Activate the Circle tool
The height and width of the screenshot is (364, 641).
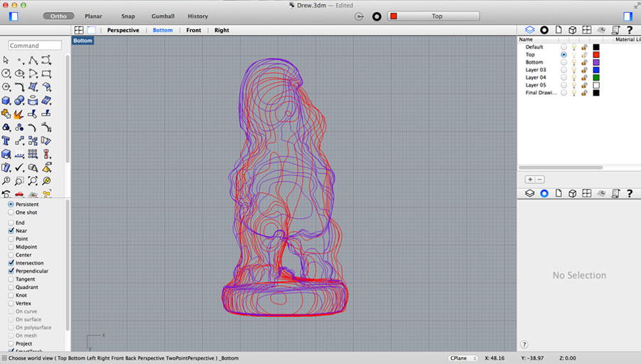(6, 73)
